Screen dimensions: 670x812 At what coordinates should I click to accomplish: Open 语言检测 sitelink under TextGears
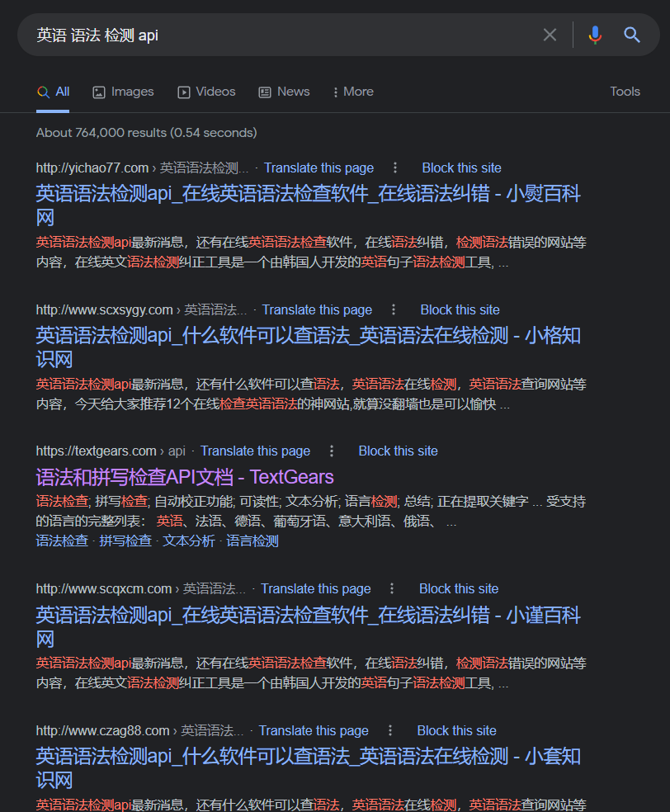click(252, 541)
